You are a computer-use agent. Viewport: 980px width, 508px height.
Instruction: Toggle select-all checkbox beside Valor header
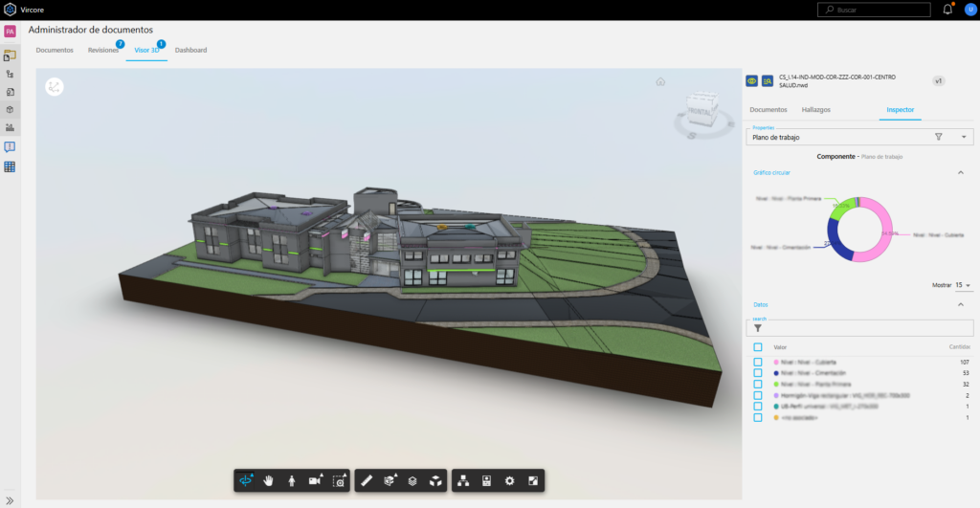(x=758, y=346)
